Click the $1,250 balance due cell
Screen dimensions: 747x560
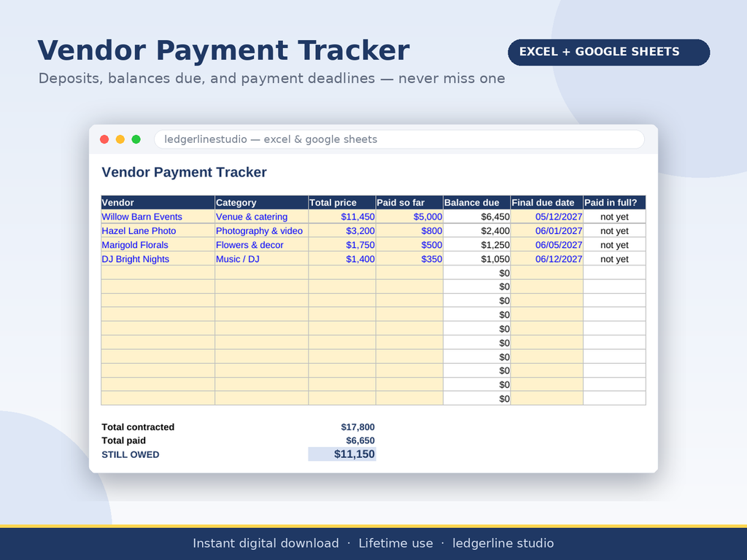(476, 245)
